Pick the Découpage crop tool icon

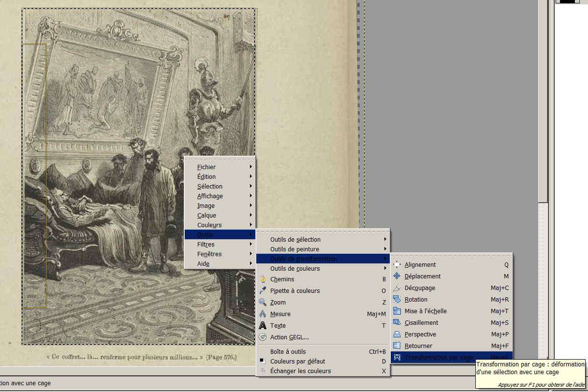coord(397,288)
